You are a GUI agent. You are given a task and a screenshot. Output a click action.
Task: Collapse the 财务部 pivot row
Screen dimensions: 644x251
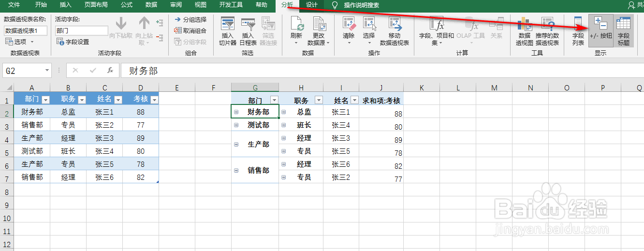tap(236, 112)
